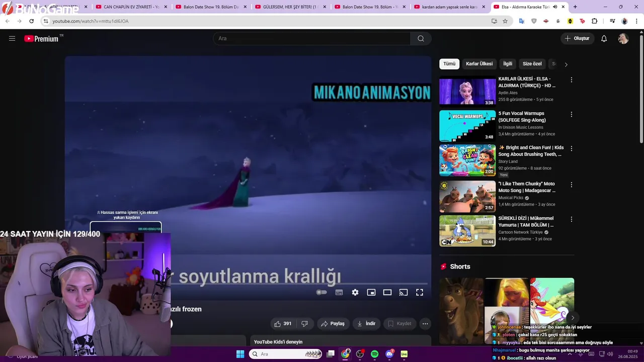Image resolution: width=644 pixels, height=362 pixels.
Task: Open YouTube notifications bell
Action: point(604,39)
